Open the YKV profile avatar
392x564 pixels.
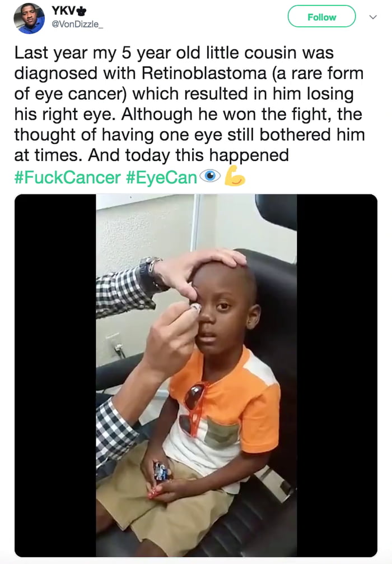tap(29, 19)
